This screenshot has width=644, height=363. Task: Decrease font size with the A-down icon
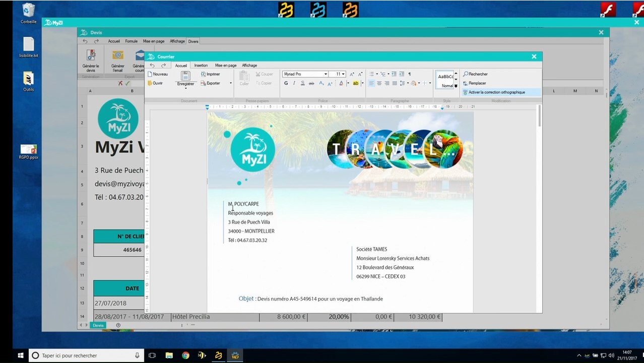360,74
